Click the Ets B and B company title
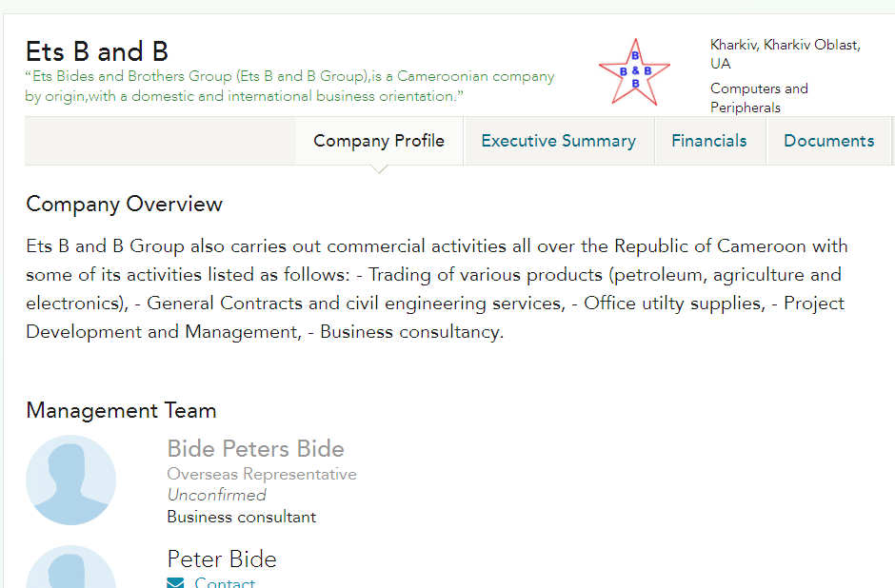895x588 pixels. (x=97, y=50)
